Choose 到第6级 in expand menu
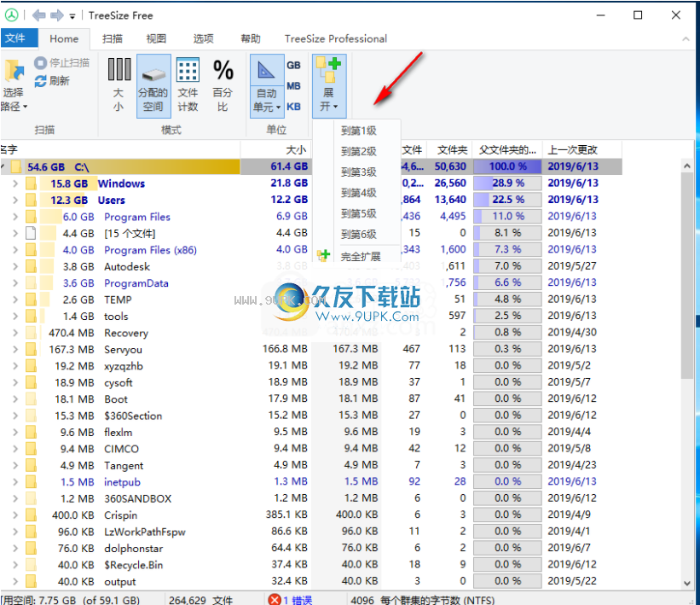This screenshot has height=605, width=700. click(358, 234)
